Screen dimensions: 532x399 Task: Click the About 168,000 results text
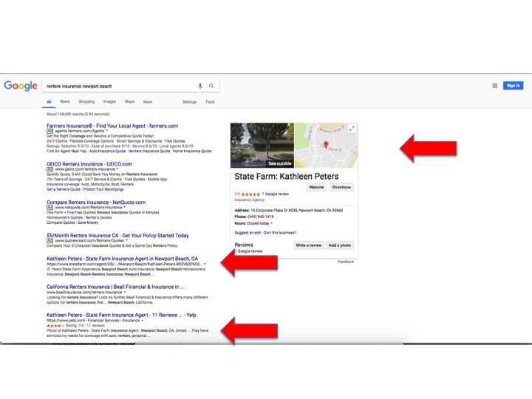tap(78, 114)
